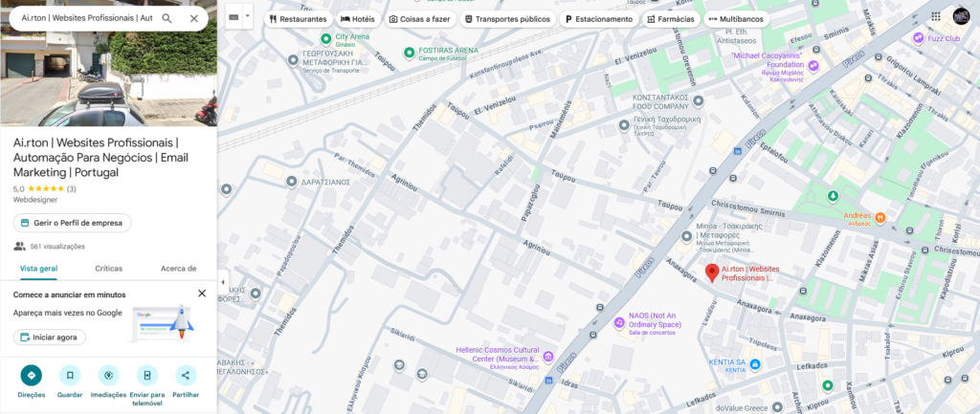Clear the search box with X

click(193, 18)
